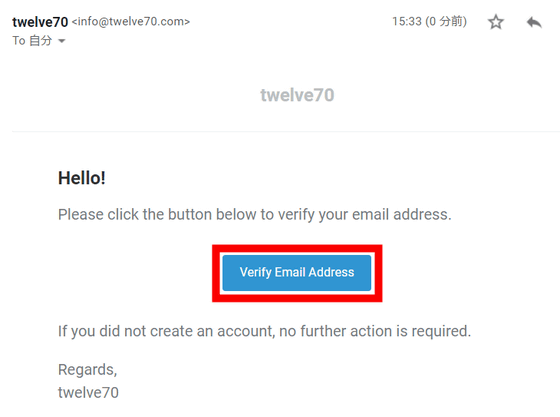Click the Hello! heading

82,178
